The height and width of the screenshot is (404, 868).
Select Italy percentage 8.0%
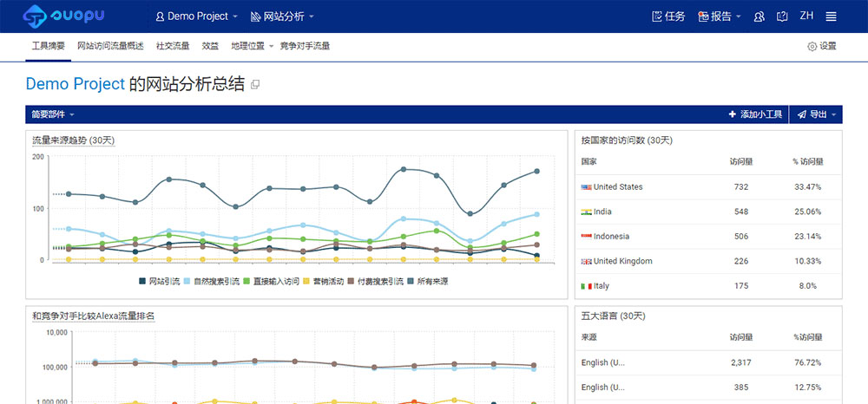807,286
